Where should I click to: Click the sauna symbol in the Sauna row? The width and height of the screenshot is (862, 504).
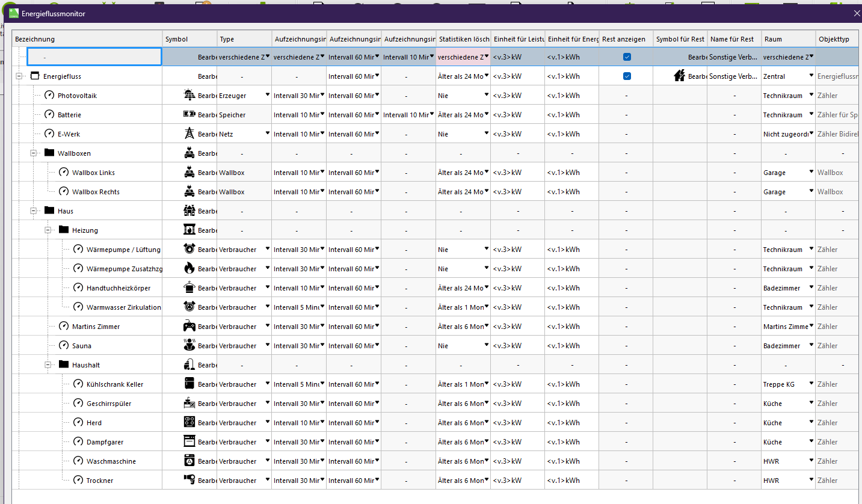189,346
